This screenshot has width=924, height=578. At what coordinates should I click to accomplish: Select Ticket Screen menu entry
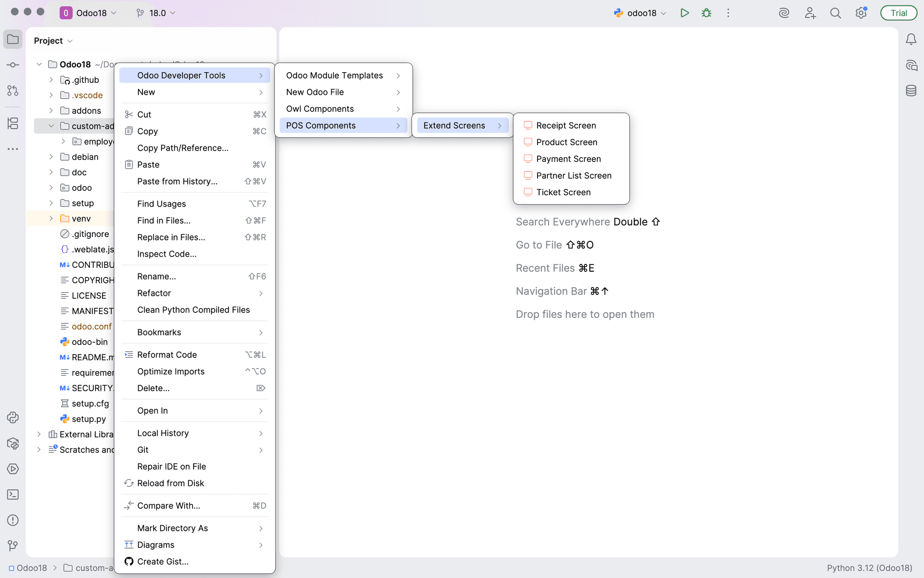pyautogui.click(x=563, y=192)
